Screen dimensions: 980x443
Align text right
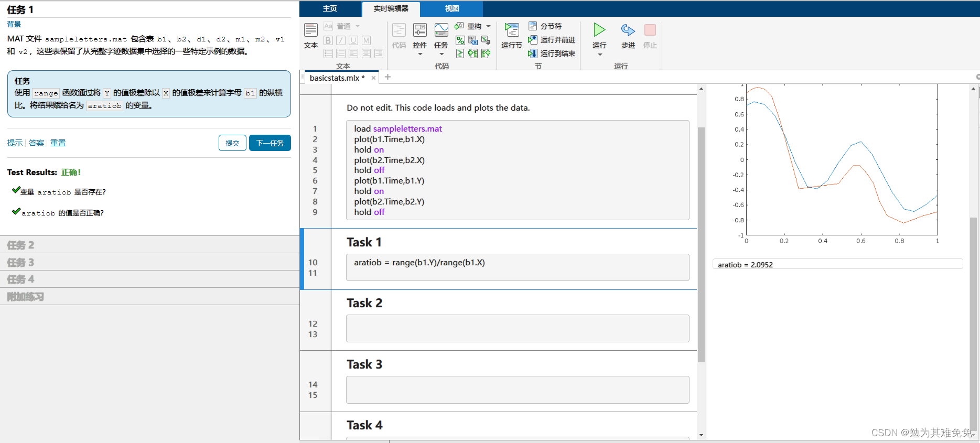[379, 53]
